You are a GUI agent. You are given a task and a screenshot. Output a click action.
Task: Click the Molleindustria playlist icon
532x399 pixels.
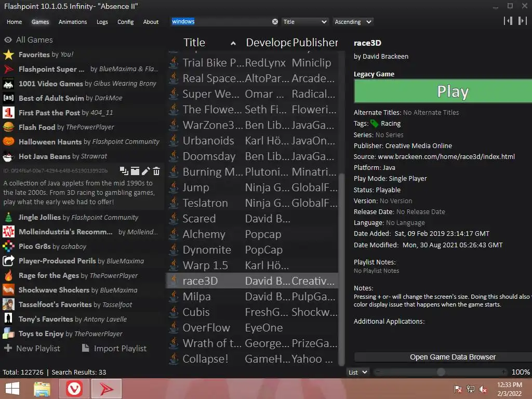coord(8,232)
